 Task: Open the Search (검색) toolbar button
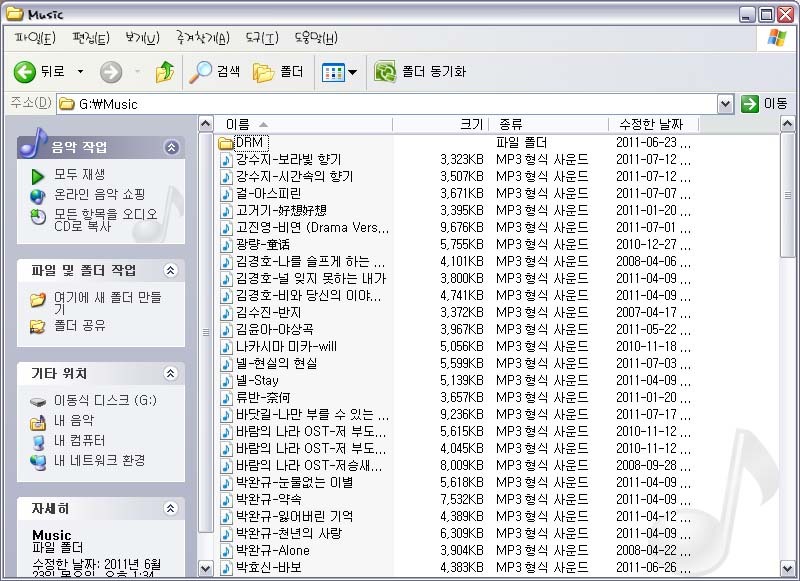pyautogui.click(x=216, y=72)
